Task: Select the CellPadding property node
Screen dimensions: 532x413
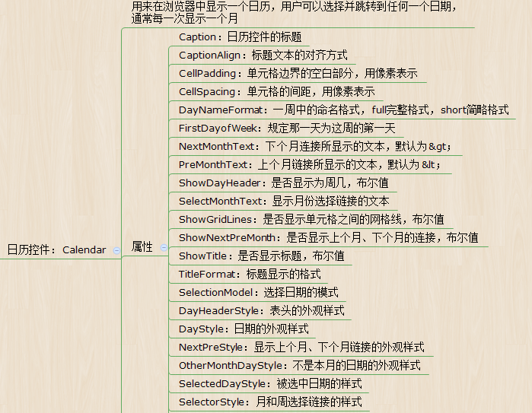Action: 298,74
